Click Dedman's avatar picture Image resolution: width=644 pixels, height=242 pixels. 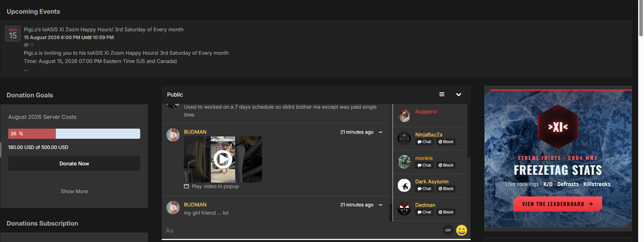tap(404, 208)
